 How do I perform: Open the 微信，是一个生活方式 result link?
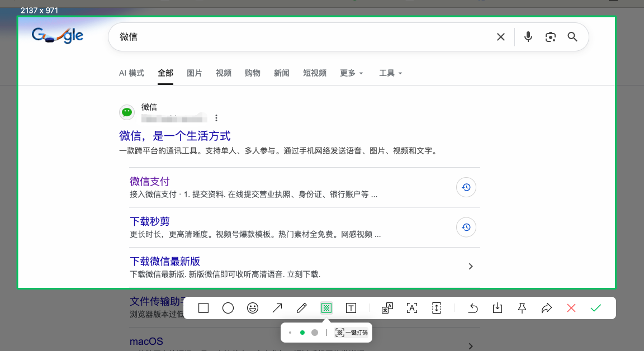175,136
